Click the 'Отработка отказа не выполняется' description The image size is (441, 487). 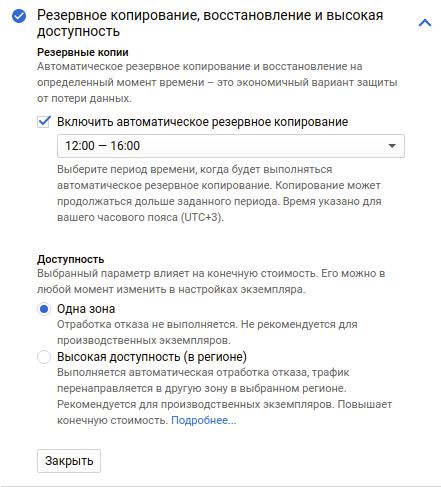pyautogui.click(x=207, y=332)
